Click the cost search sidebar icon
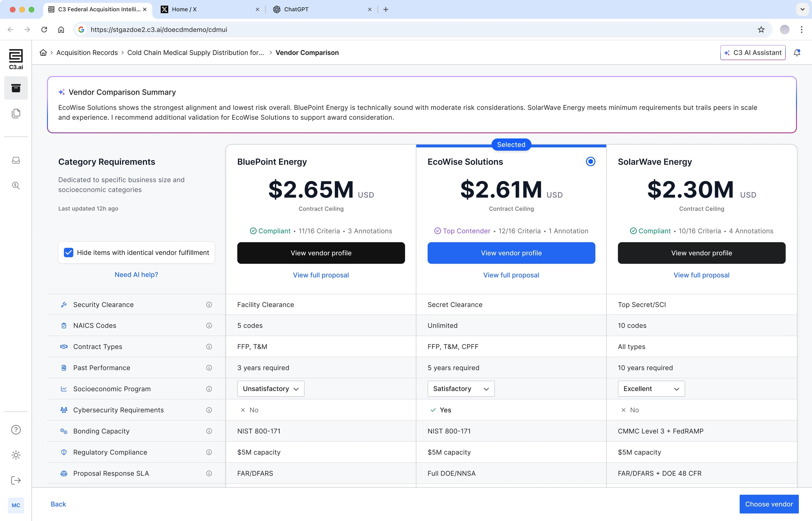Viewport: 812px width, 521px height. tap(16, 185)
